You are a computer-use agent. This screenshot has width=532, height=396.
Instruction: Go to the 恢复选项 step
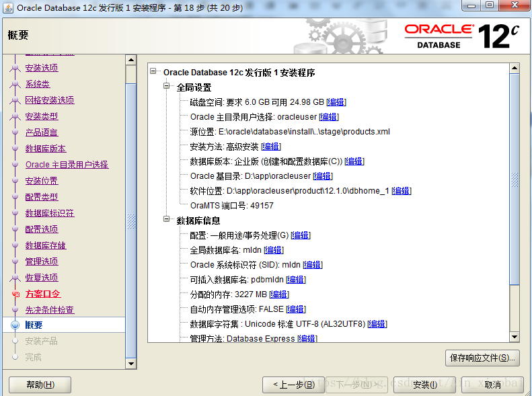(x=42, y=278)
